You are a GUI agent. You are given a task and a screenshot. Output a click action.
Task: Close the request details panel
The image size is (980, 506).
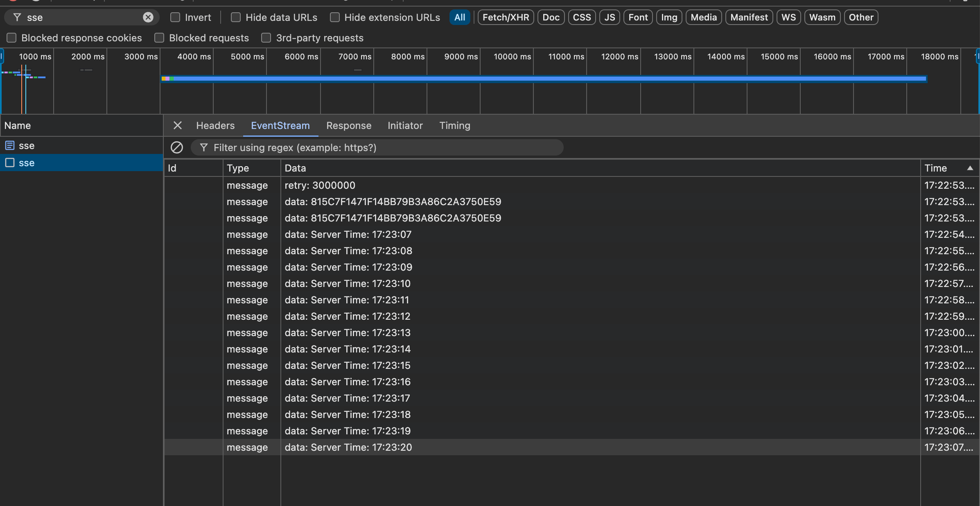point(177,125)
